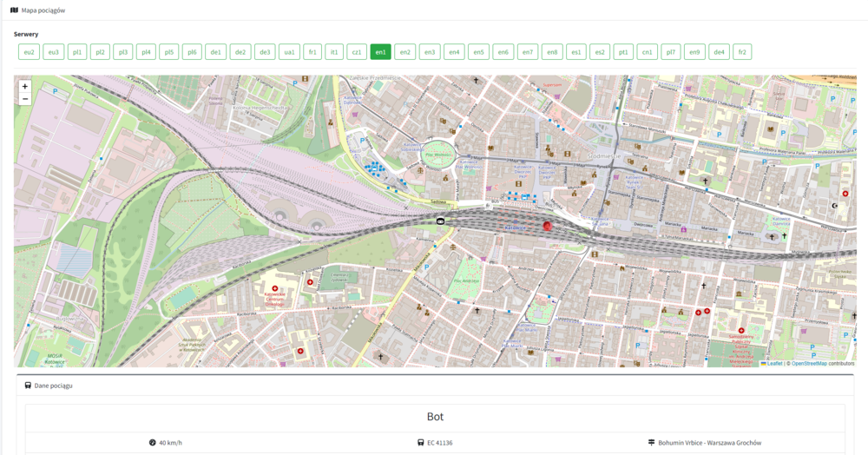This screenshot has height=455, width=868.
Task: Pick the es1 server
Action: (575, 52)
